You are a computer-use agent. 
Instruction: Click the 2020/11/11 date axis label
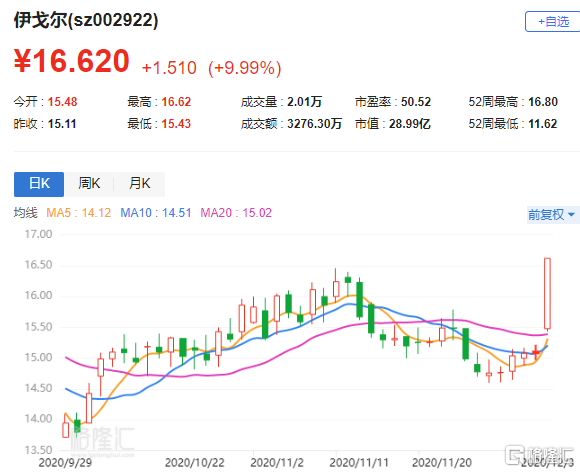point(359,463)
